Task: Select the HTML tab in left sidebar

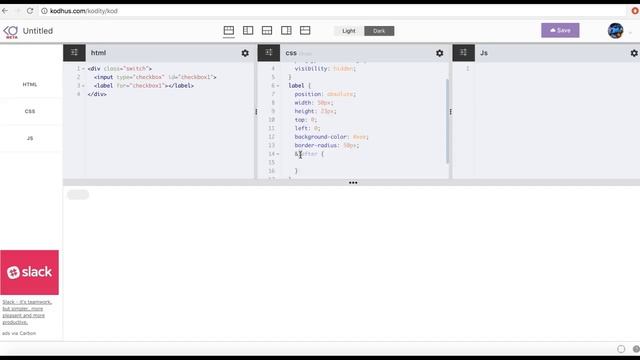Action: 30,84
